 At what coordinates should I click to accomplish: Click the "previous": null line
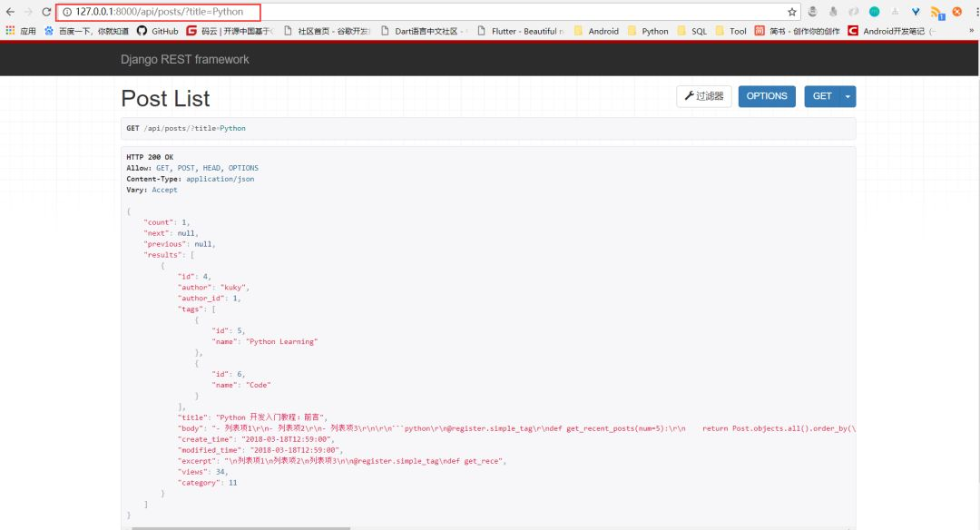point(180,244)
